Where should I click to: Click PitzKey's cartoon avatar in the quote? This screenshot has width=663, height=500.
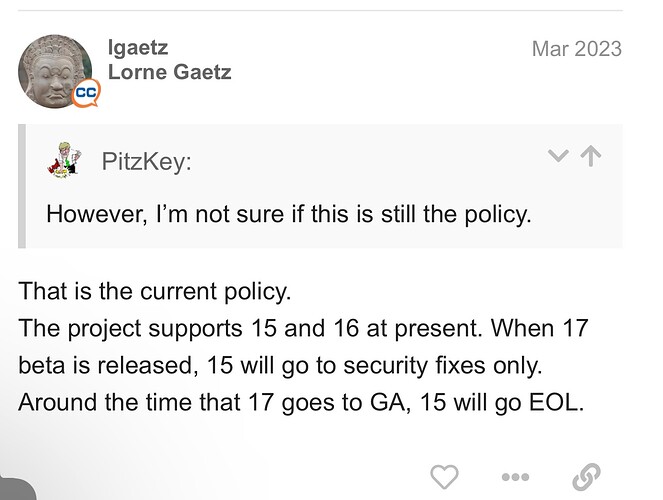(64, 159)
